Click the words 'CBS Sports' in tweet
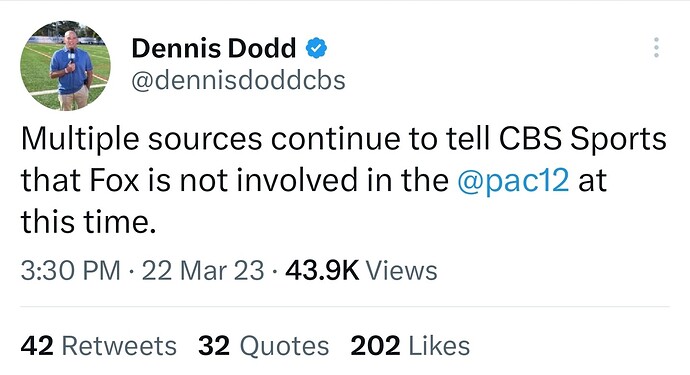This screenshot has width=690, height=375. [x=583, y=139]
